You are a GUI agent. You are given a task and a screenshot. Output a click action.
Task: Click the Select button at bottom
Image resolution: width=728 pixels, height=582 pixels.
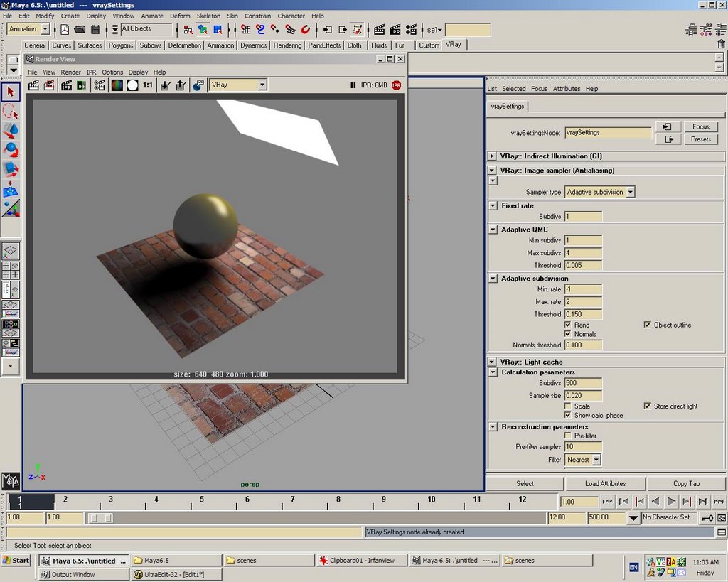[x=525, y=484]
